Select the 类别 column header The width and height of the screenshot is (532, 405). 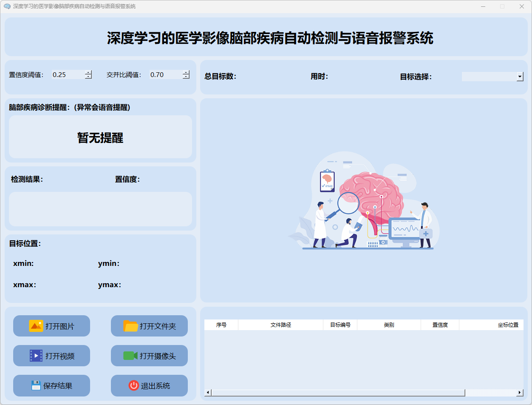click(389, 325)
